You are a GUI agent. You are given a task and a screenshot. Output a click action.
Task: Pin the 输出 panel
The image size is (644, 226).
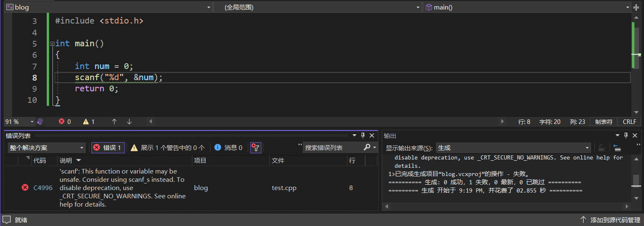point(626,136)
